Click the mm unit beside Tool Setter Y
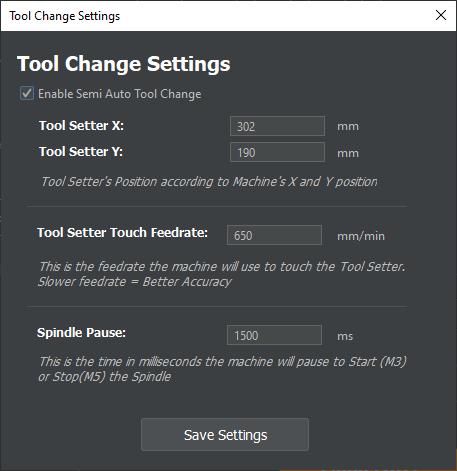 point(348,153)
